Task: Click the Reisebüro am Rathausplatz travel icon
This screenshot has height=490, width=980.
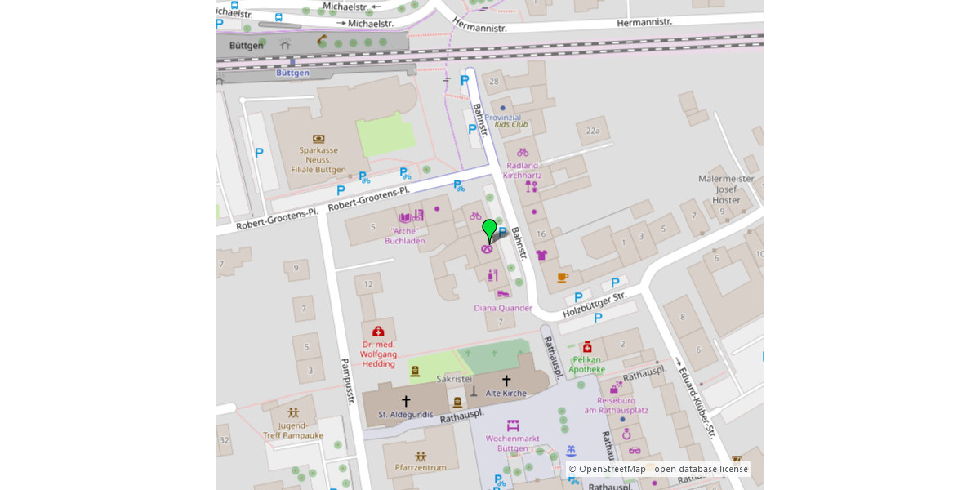Action: click(x=616, y=388)
